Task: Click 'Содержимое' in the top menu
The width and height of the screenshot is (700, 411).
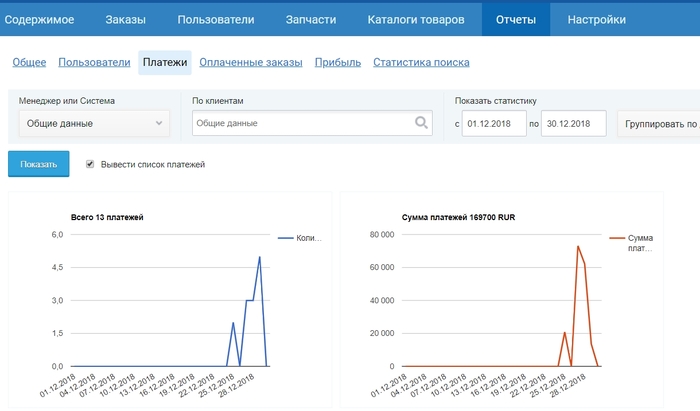Action: click(40, 19)
